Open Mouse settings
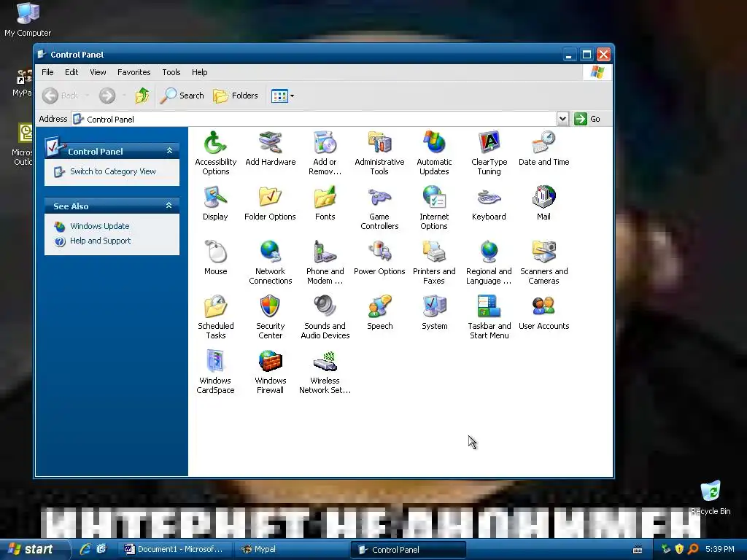The height and width of the screenshot is (560, 747). click(x=215, y=257)
